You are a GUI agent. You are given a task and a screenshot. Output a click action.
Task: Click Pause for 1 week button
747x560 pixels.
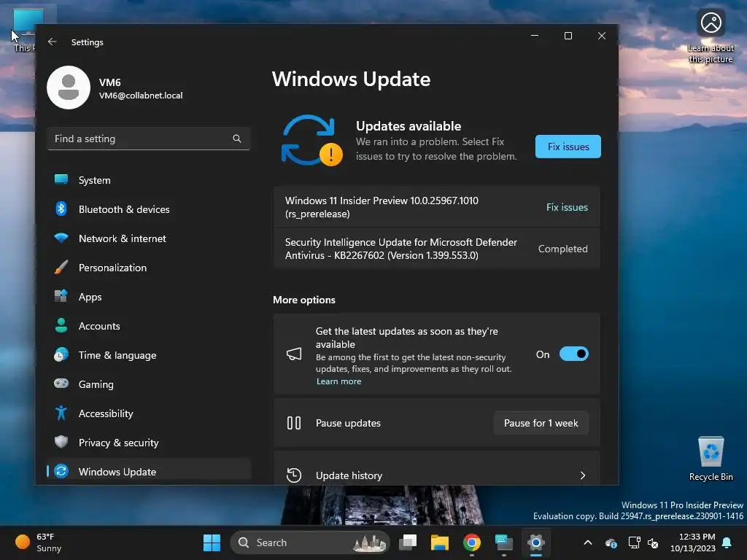tap(541, 423)
